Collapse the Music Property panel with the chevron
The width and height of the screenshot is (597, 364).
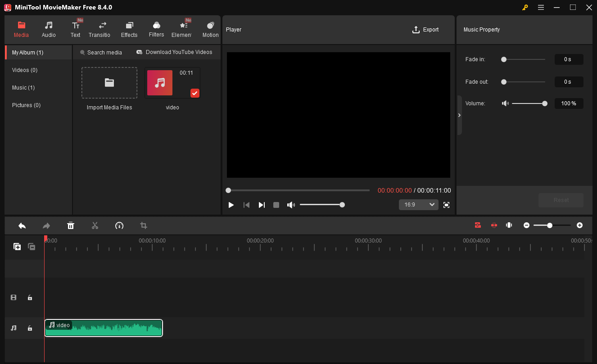459,115
